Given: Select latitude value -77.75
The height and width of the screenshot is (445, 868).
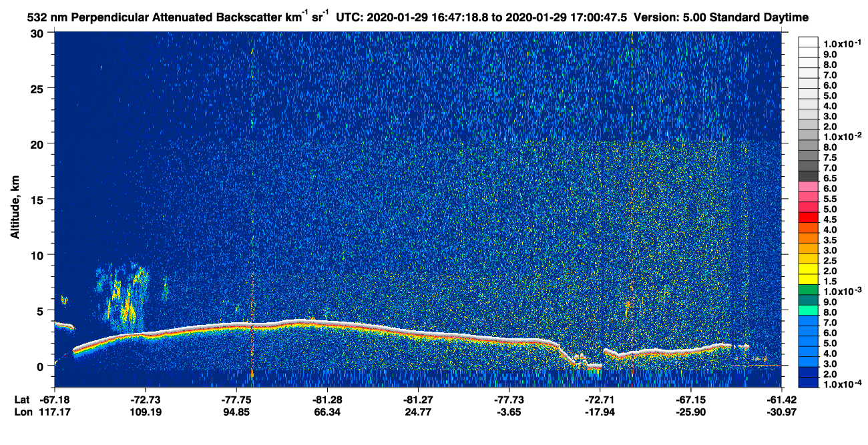Looking at the screenshot, I should click(237, 400).
